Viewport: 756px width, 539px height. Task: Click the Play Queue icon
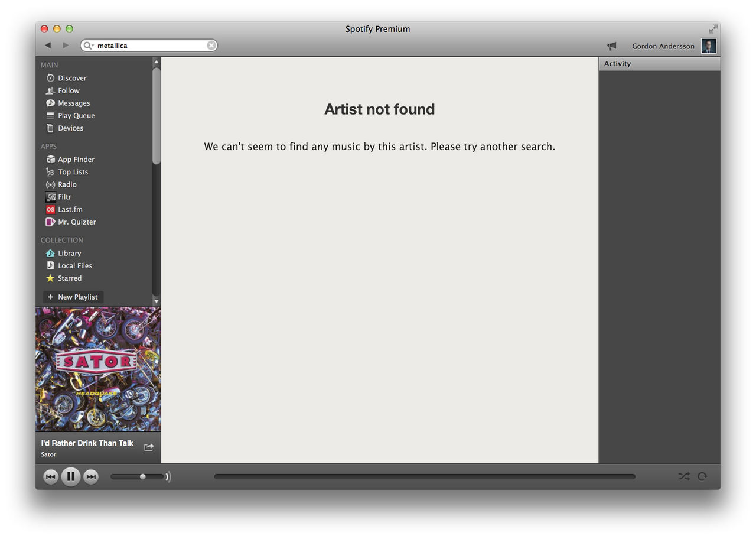point(50,116)
